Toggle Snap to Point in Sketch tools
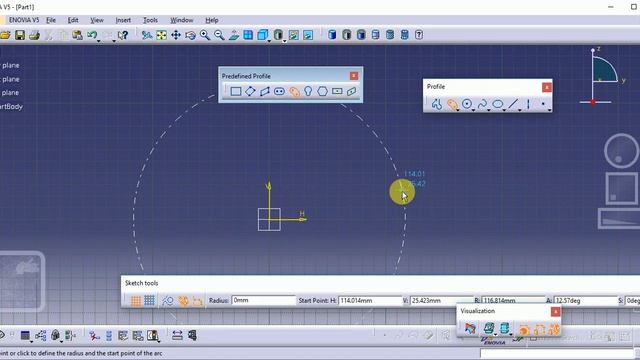 149,301
